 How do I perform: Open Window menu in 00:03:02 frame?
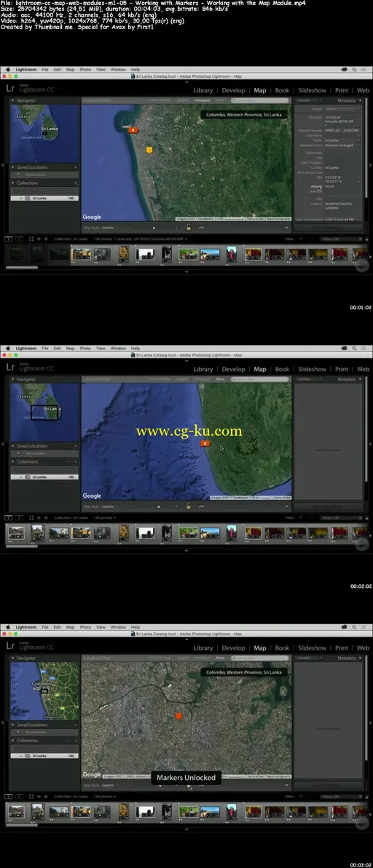tap(118, 628)
